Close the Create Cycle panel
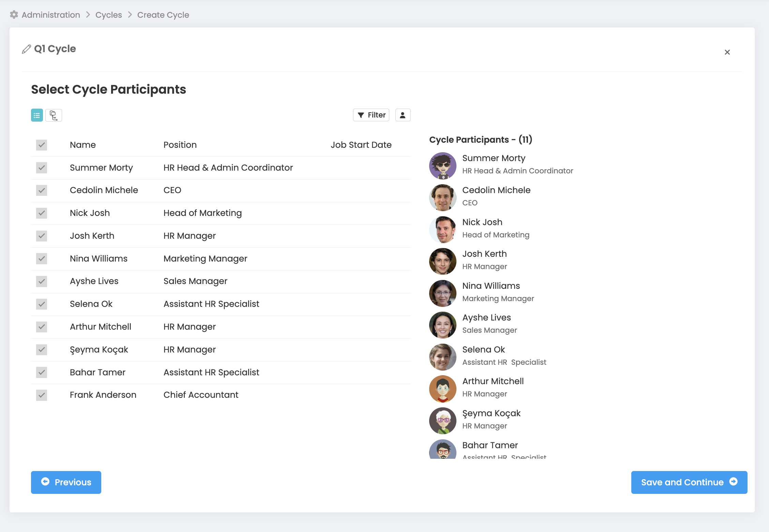This screenshot has height=532, width=769. tap(727, 52)
